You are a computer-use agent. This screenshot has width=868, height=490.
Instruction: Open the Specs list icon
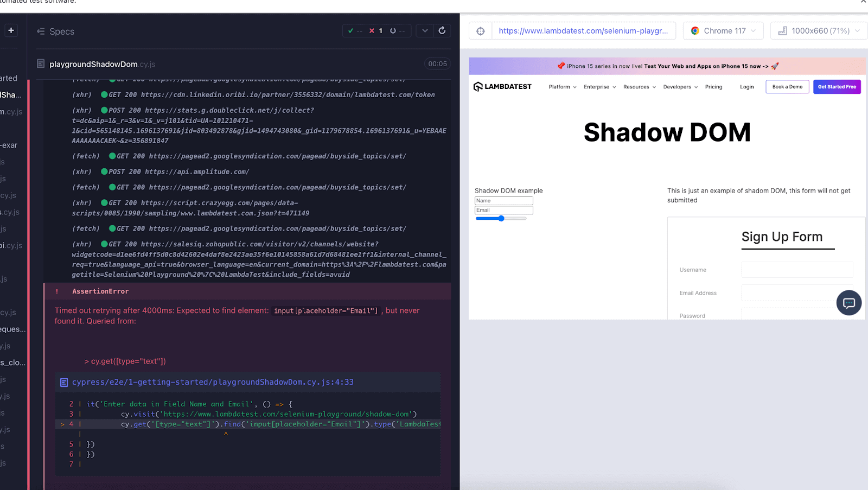pos(41,31)
